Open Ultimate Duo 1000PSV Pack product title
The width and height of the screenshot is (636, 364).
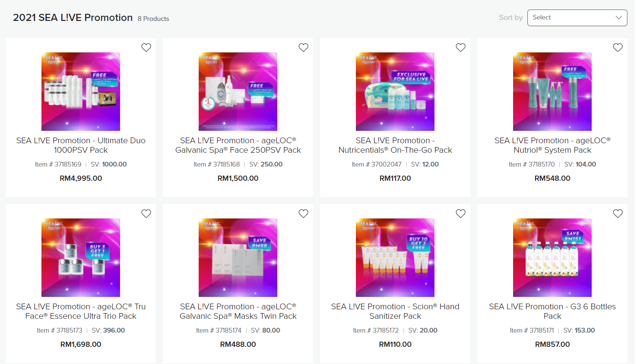pyautogui.click(x=81, y=145)
